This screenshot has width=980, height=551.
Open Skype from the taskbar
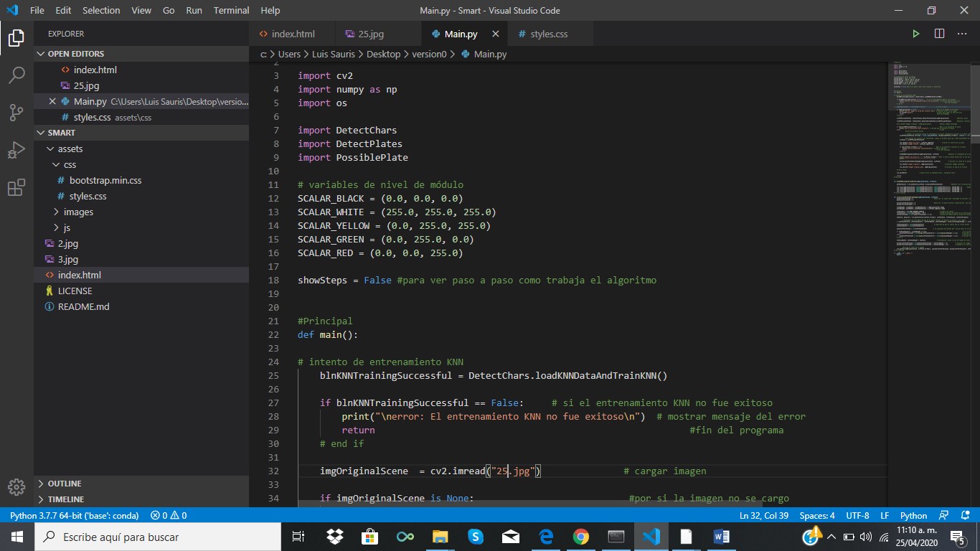click(475, 537)
